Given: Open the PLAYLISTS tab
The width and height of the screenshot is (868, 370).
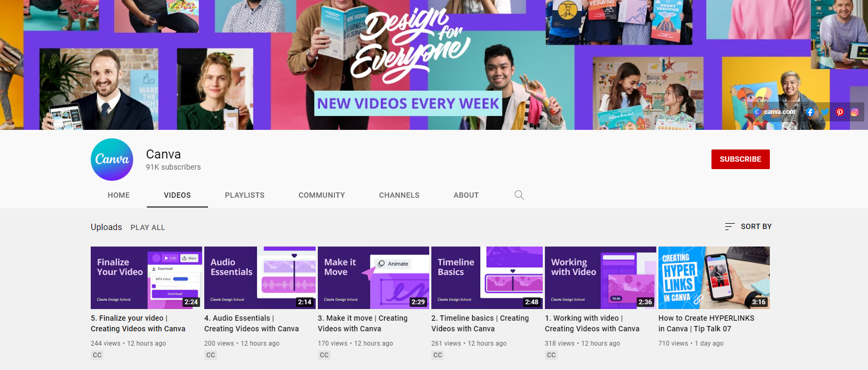Looking at the screenshot, I should click(x=245, y=195).
